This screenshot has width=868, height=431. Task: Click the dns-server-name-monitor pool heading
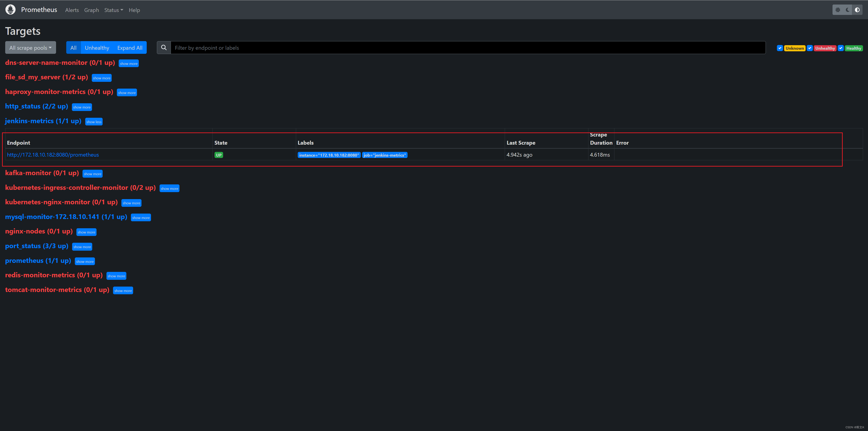pos(60,63)
